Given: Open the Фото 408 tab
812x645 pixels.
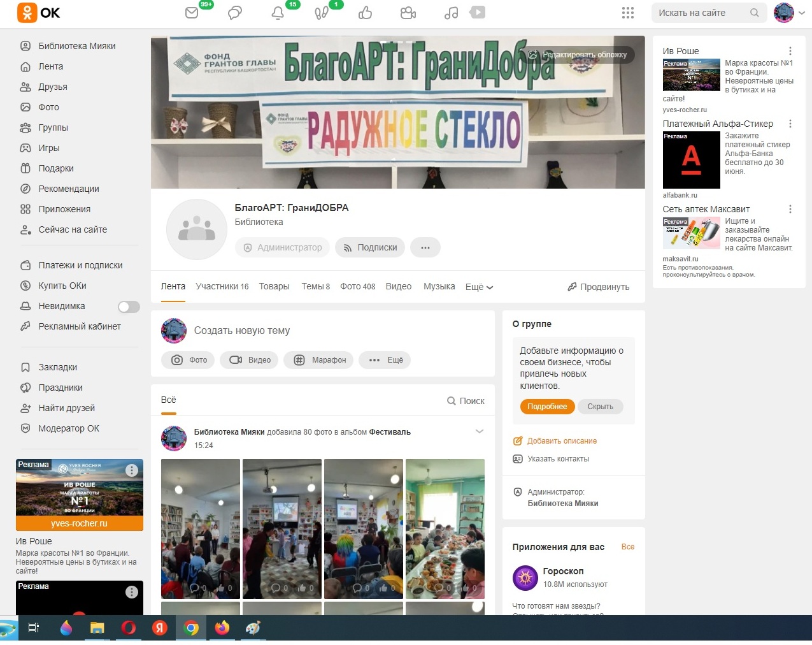Looking at the screenshot, I should [357, 287].
